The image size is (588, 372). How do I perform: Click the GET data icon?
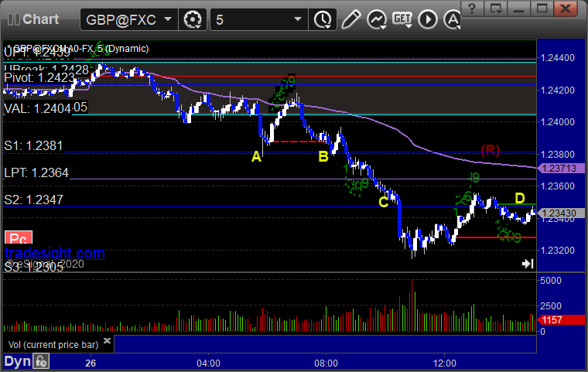402,19
